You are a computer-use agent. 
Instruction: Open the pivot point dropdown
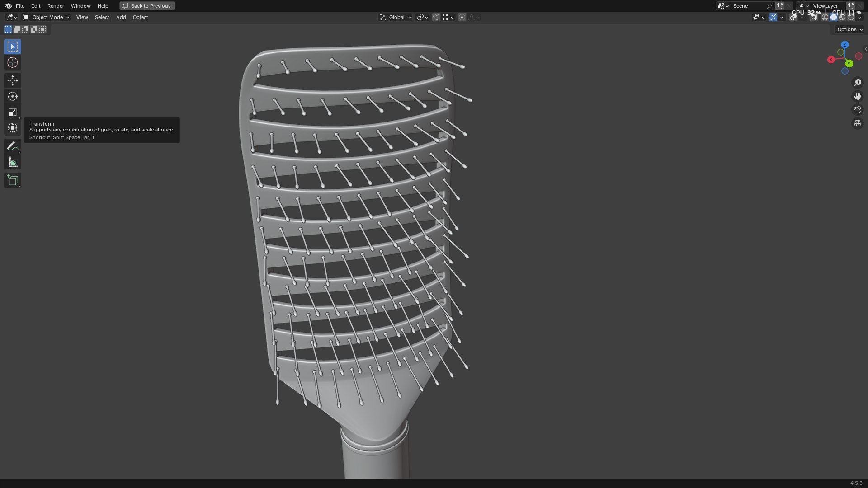(x=422, y=17)
